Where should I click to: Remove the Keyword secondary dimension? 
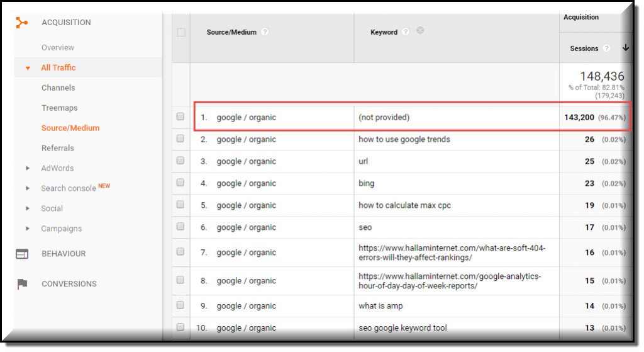[x=420, y=30]
